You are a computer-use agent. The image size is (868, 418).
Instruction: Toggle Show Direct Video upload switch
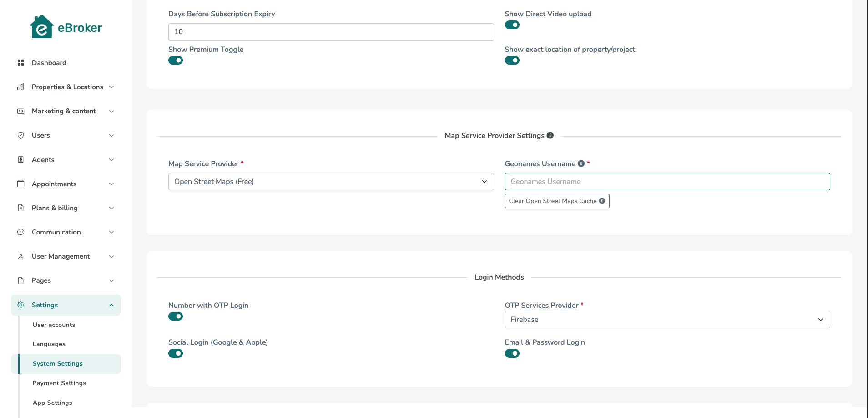point(512,25)
